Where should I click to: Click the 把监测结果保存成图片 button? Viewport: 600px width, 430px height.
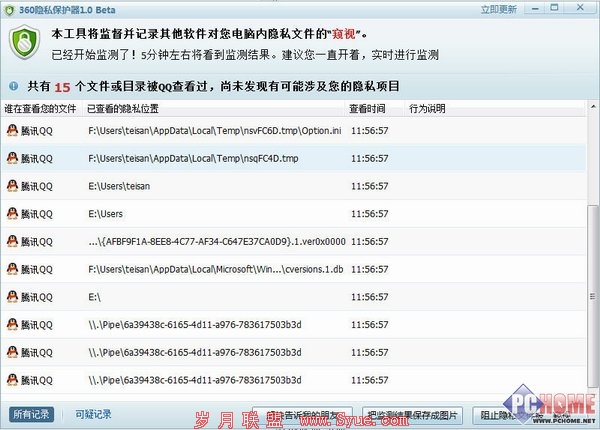pos(412,415)
